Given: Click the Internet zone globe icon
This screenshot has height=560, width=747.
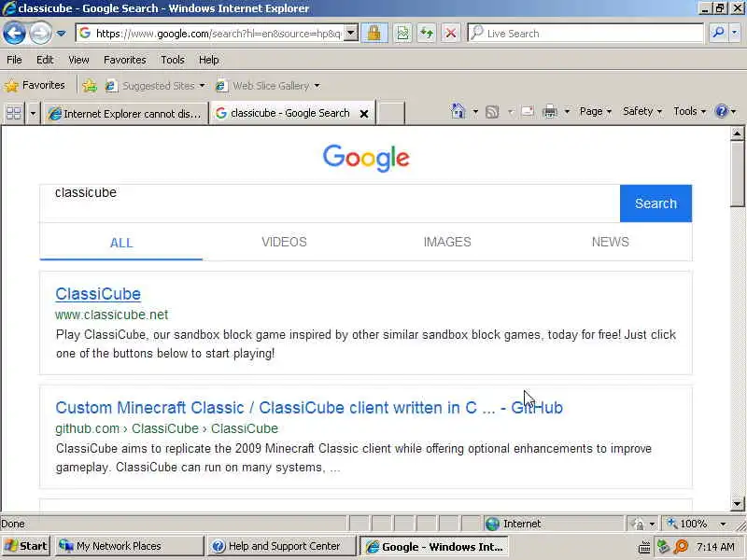Looking at the screenshot, I should coord(492,524).
